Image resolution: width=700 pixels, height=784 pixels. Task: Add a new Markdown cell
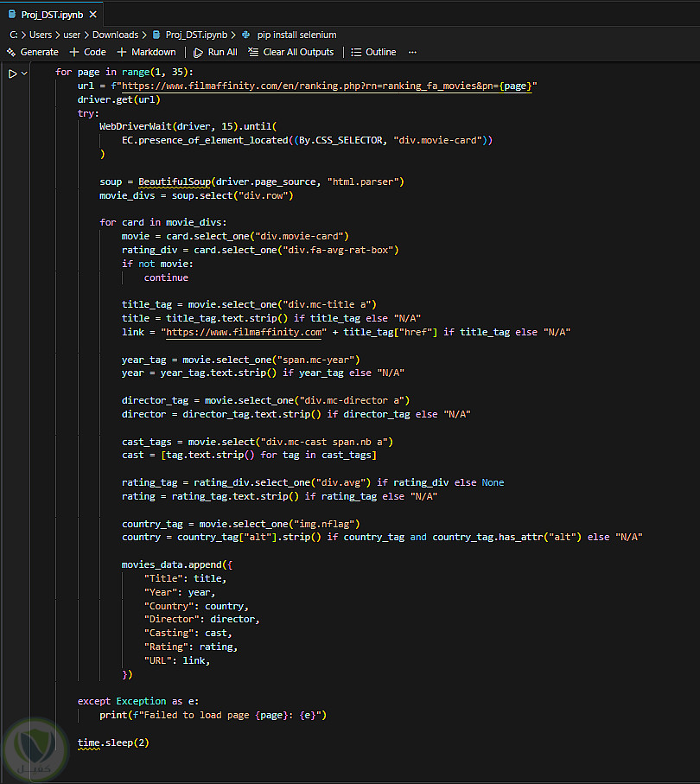point(147,52)
